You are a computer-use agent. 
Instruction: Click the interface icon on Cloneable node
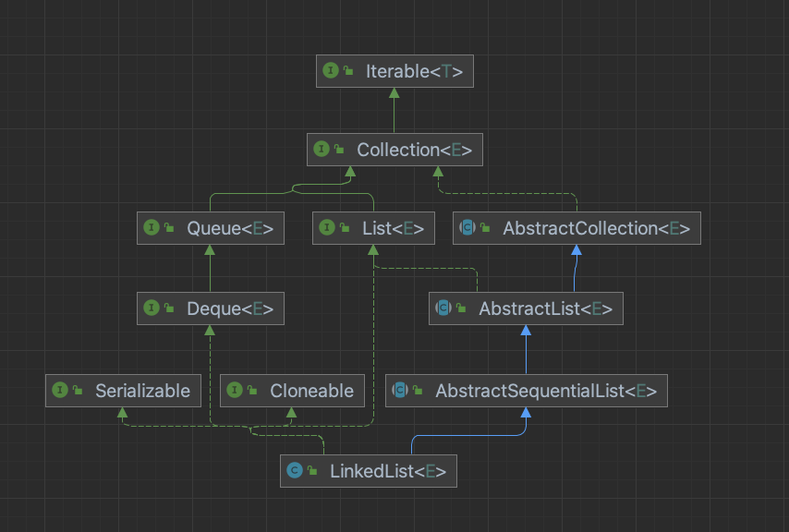click(x=235, y=390)
